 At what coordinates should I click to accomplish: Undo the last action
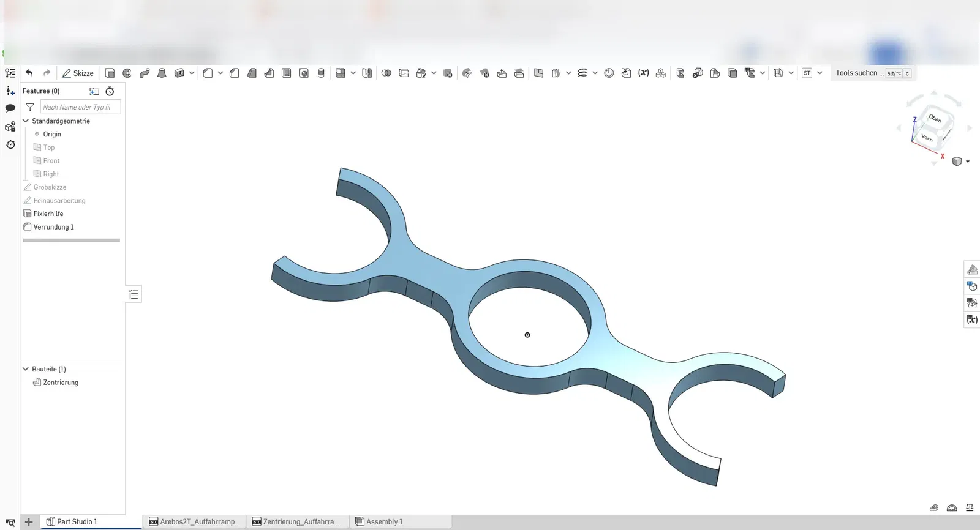pyautogui.click(x=29, y=73)
